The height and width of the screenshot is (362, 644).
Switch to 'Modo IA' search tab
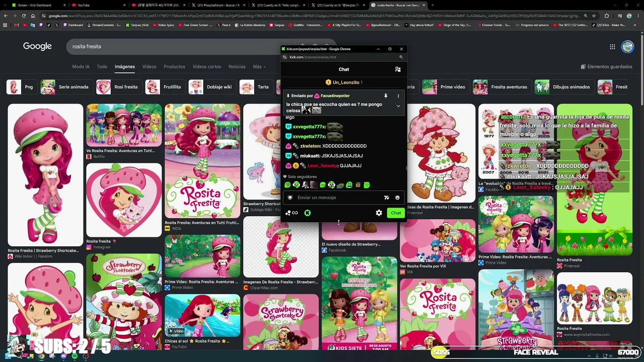click(80, 66)
